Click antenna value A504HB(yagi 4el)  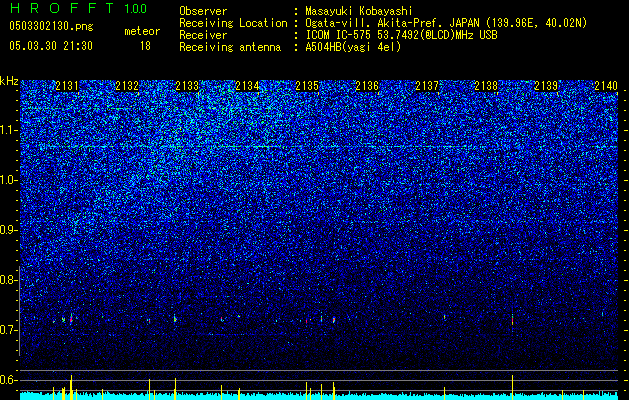pyautogui.click(x=353, y=47)
